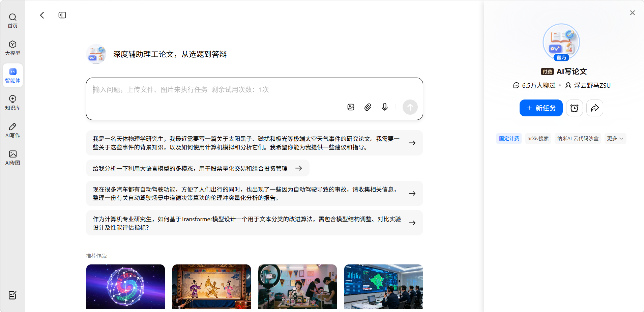Open the new note icon at sidebar bottom

pos(12,295)
